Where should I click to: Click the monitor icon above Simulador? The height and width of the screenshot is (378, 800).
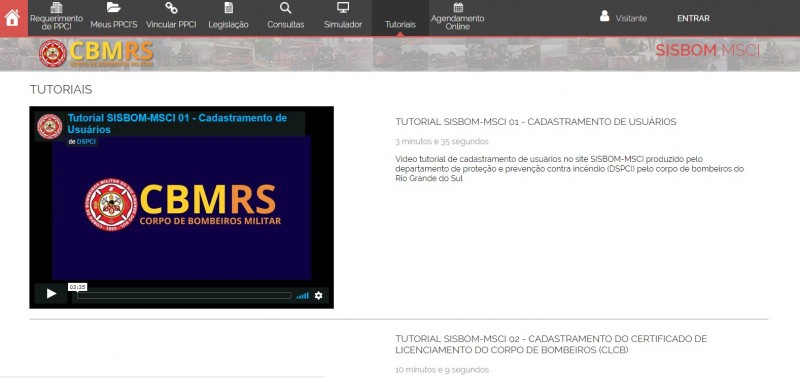click(343, 8)
